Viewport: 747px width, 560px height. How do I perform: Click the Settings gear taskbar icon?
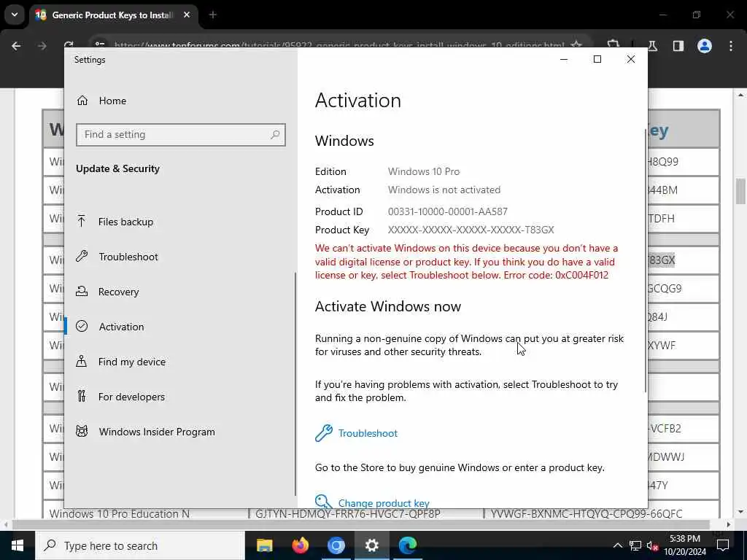(371, 545)
